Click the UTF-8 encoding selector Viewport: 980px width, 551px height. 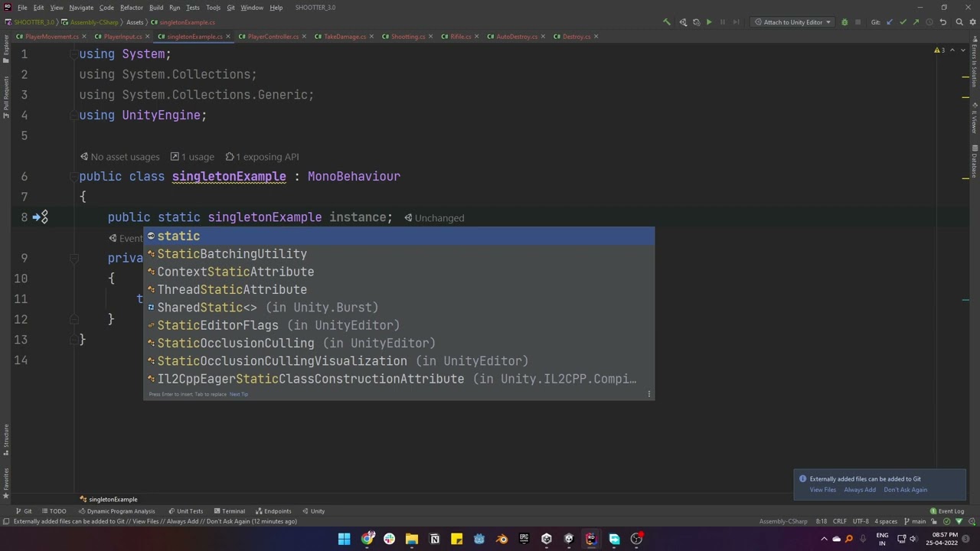point(861,522)
